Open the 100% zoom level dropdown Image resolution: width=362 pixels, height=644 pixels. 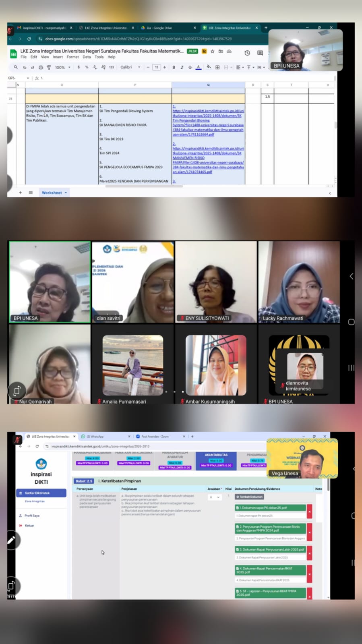pyautogui.click(x=62, y=67)
